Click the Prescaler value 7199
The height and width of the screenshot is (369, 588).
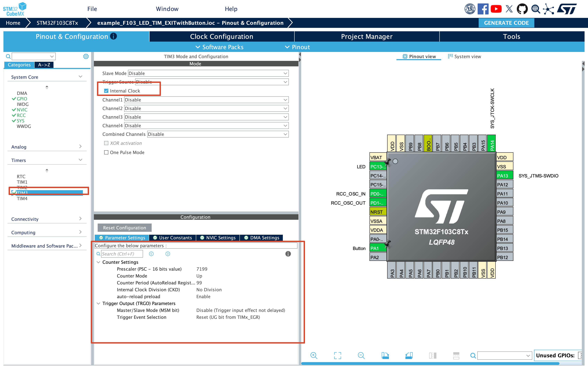click(202, 269)
